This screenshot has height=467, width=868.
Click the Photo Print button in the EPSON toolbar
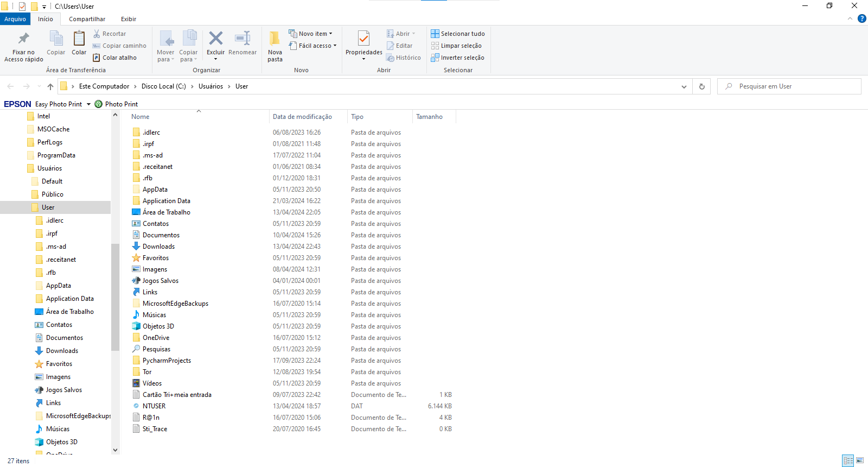117,104
